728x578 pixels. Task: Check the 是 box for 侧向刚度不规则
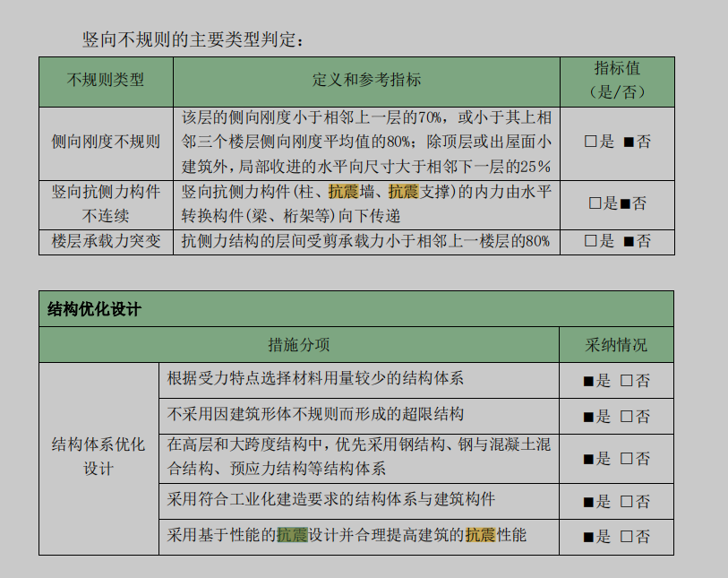[590, 142]
